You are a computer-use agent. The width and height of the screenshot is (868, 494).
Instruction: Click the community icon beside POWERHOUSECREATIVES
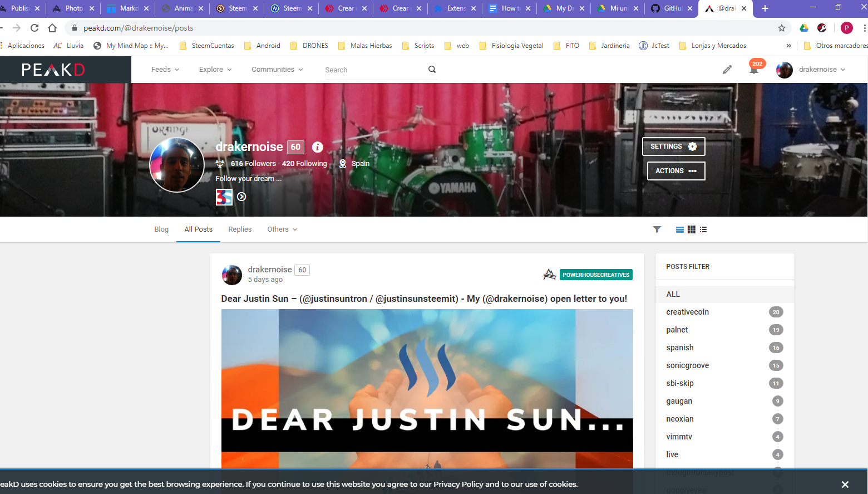coord(549,275)
